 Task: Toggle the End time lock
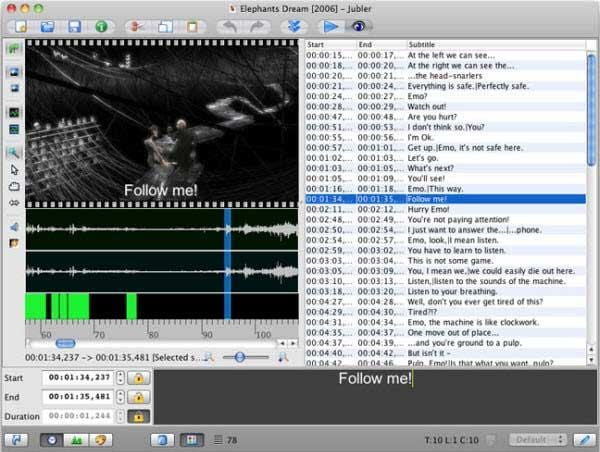click(x=140, y=397)
